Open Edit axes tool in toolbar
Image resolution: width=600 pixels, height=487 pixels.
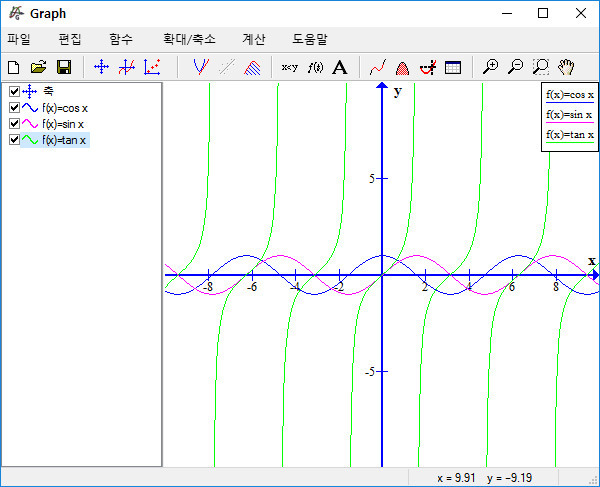pyautogui.click(x=101, y=67)
